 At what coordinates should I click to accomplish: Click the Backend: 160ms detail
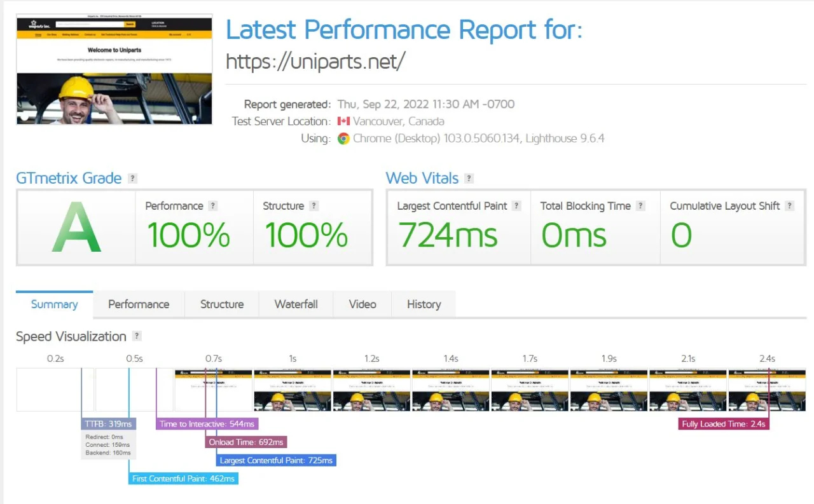(x=108, y=453)
